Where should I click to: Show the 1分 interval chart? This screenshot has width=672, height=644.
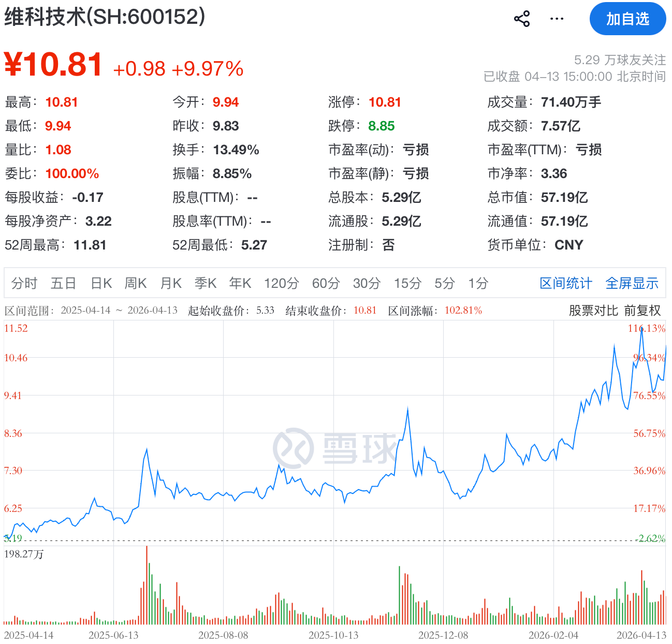point(478,283)
